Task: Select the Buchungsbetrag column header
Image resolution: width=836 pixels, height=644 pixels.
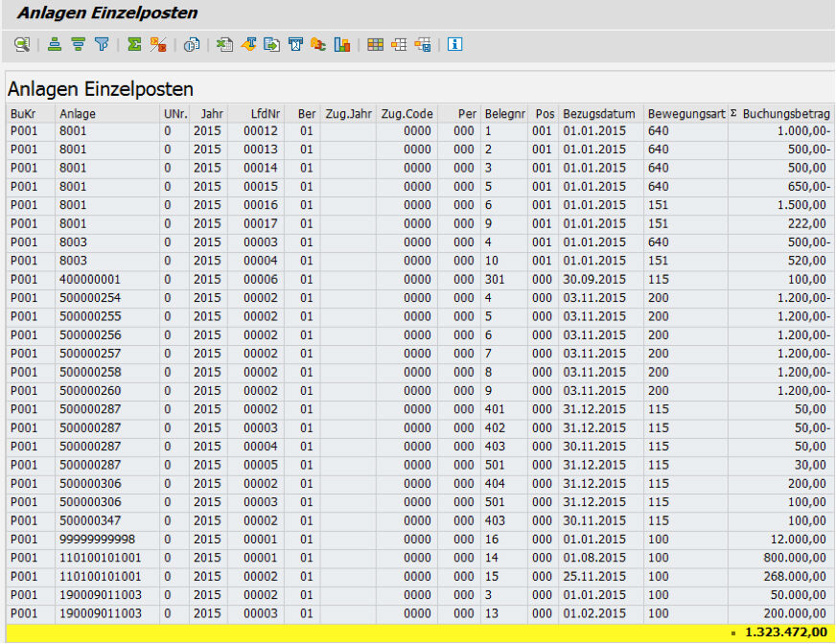Action: 785,113
